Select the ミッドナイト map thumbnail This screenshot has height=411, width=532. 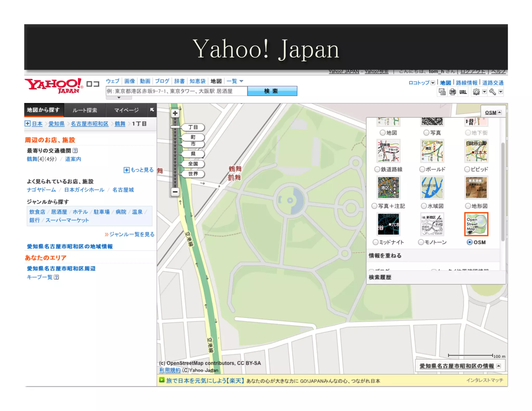(388, 224)
